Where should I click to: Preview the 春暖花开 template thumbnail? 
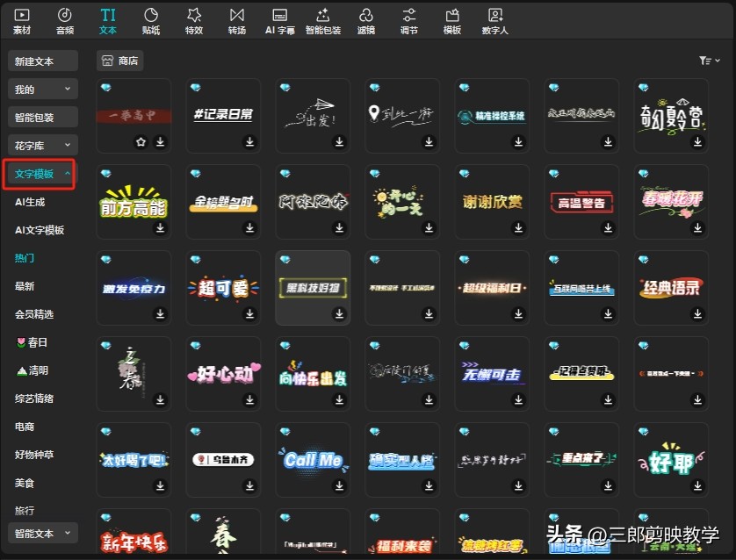coord(671,202)
